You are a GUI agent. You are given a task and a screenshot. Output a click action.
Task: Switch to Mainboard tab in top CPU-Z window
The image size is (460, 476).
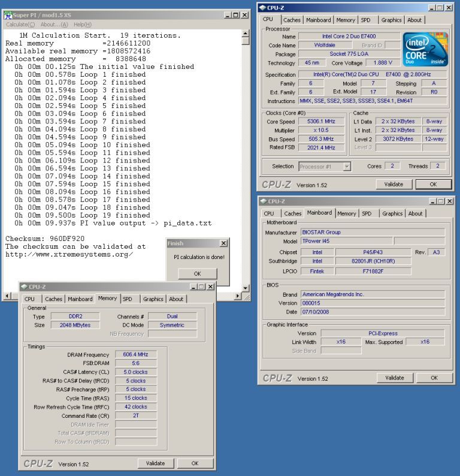pyautogui.click(x=319, y=20)
